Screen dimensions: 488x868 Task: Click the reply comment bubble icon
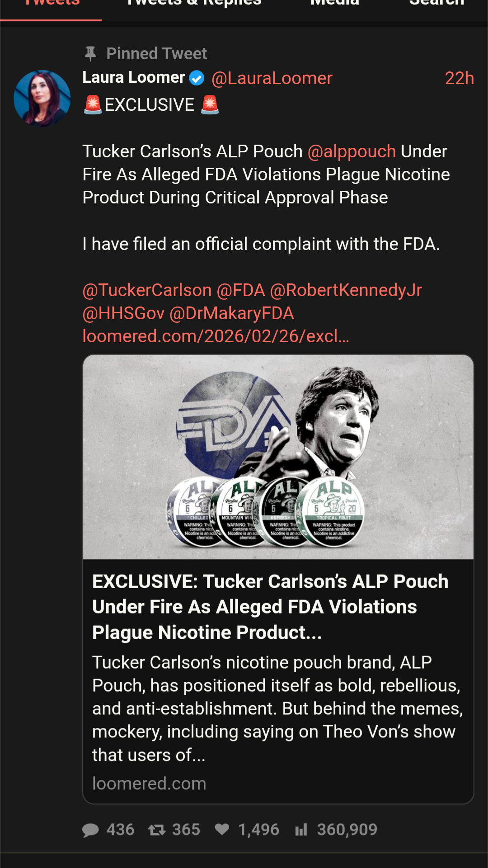(x=91, y=830)
